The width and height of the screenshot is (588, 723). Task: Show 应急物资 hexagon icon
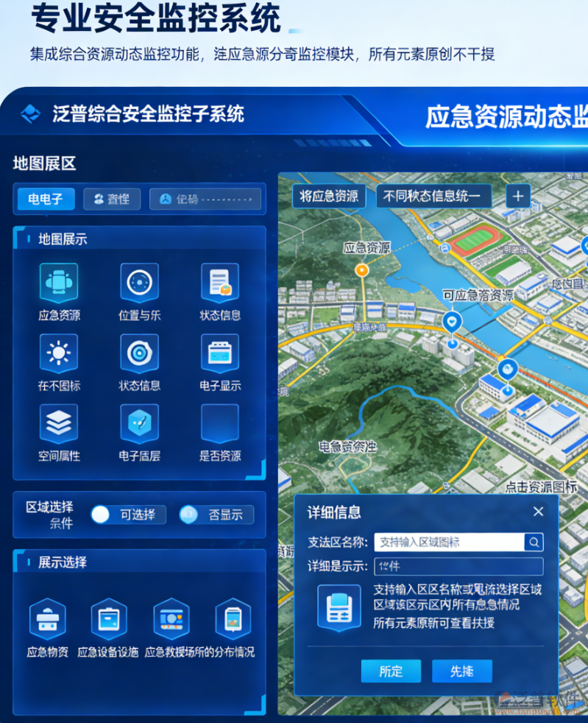pyautogui.click(x=47, y=618)
